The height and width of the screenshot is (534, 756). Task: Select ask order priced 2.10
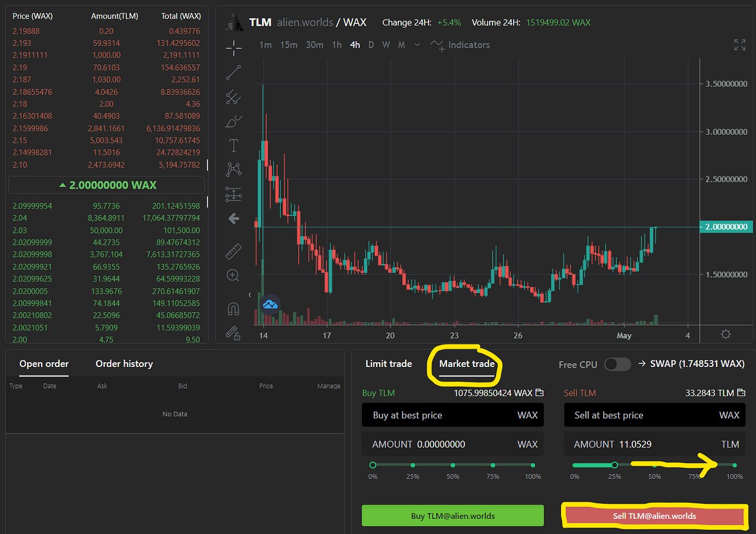click(x=106, y=165)
